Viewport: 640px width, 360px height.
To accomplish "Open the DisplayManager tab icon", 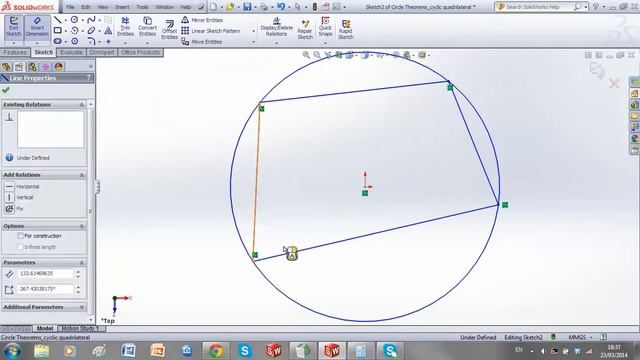I will coord(59,67).
